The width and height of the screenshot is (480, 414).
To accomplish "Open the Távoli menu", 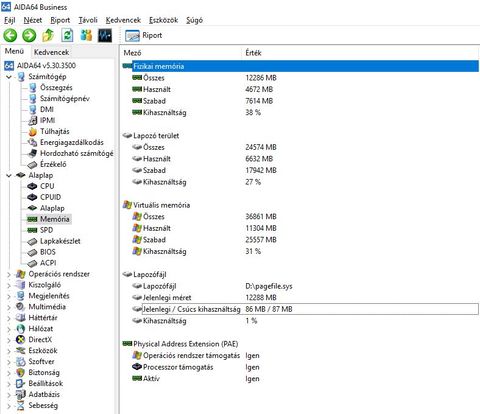I will [88, 20].
